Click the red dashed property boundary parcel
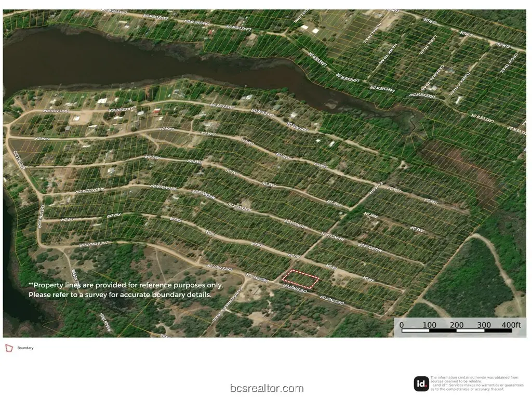The height and width of the screenshot is (399, 532). coord(300,279)
